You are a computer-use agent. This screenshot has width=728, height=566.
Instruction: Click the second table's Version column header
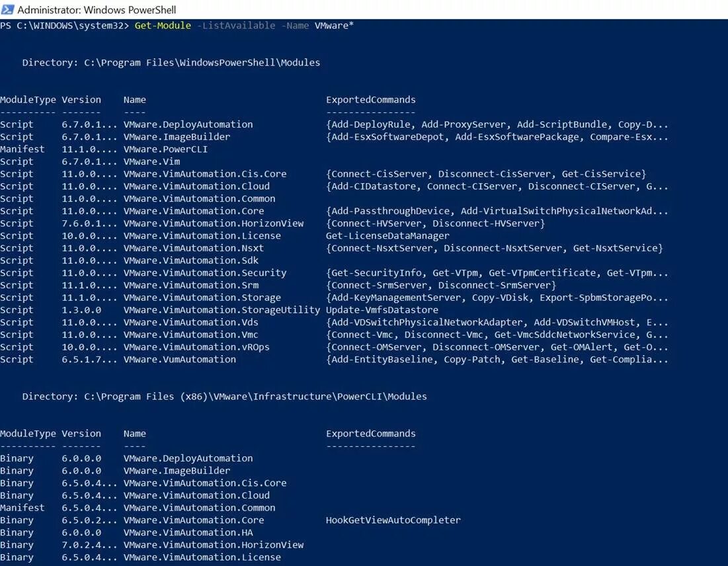pyautogui.click(x=81, y=434)
